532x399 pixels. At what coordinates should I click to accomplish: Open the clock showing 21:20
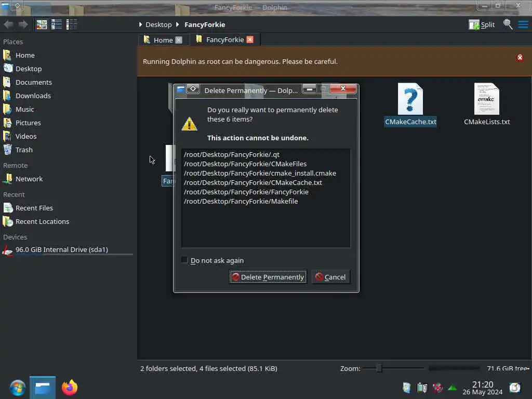pyautogui.click(x=483, y=388)
